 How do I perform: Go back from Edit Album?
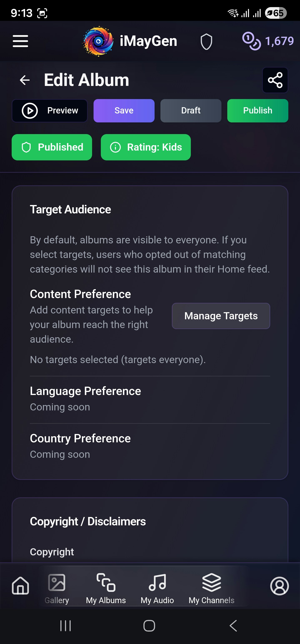pyautogui.click(x=25, y=80)
